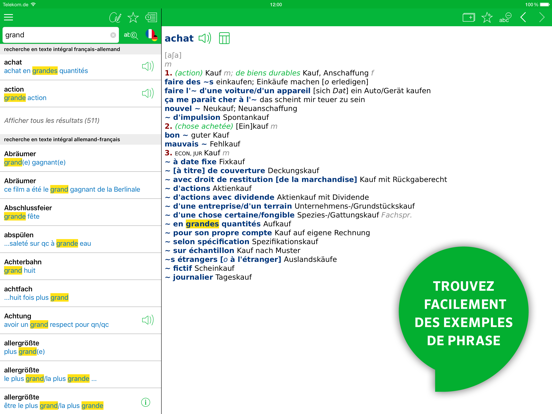Screen dimensions: 552x414
Task: Tap the phrase 'nouvel ~' in entry
Action: (x=182, y=108)
